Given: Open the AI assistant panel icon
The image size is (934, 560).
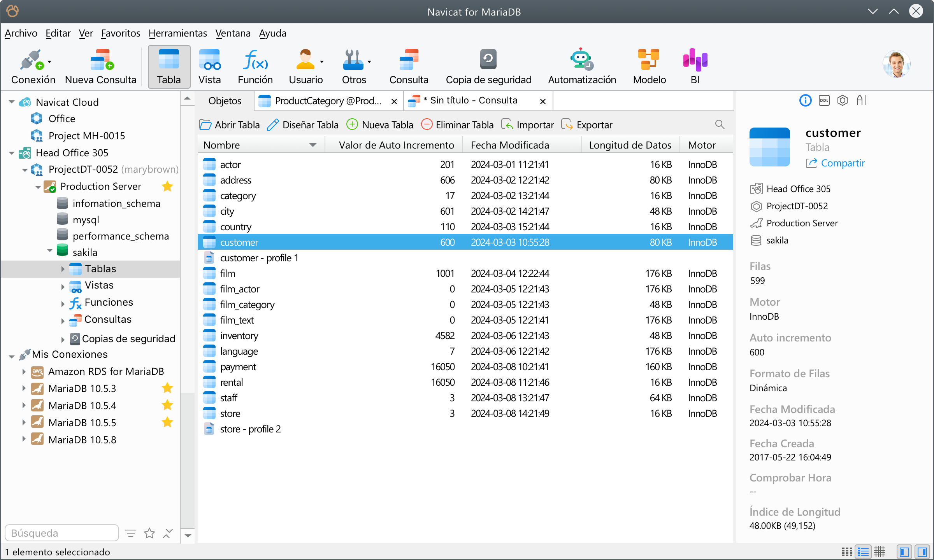Looking at the screenshot, I should tap(862, 101).
